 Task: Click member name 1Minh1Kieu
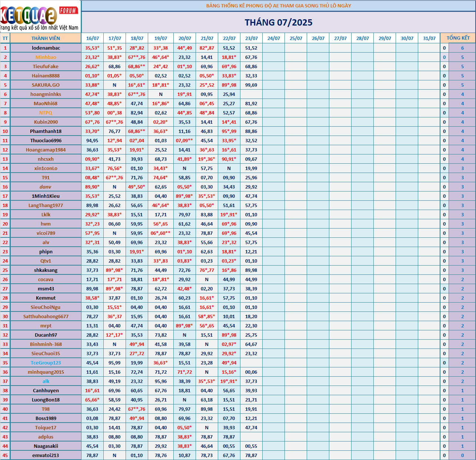(46, 196)
